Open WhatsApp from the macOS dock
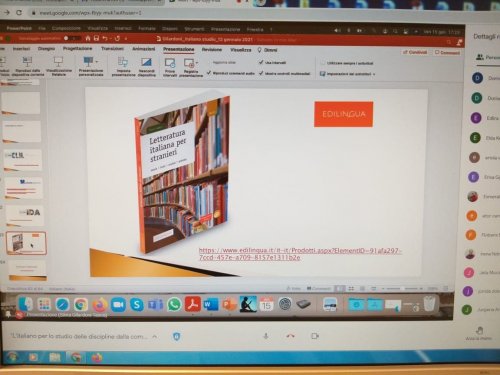This screenshot has height=375, width=500. (174, 305)
